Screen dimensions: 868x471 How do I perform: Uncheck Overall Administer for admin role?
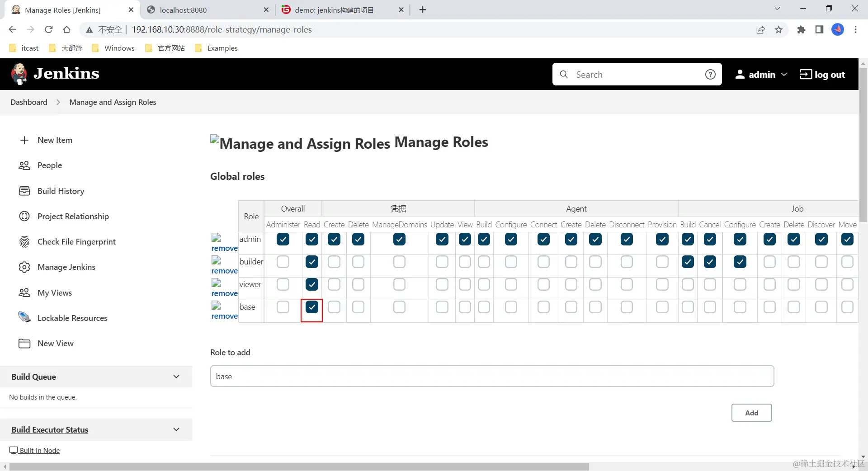tap(283, 239)
